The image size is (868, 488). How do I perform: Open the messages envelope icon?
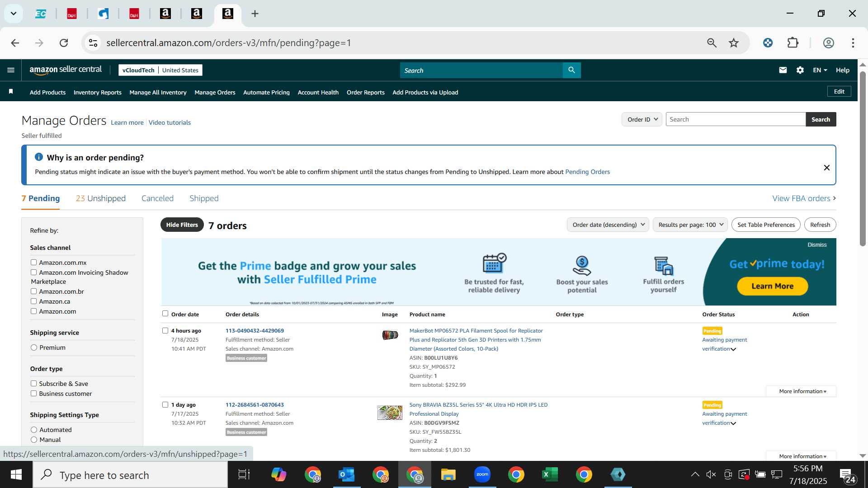tap(783, 70)
